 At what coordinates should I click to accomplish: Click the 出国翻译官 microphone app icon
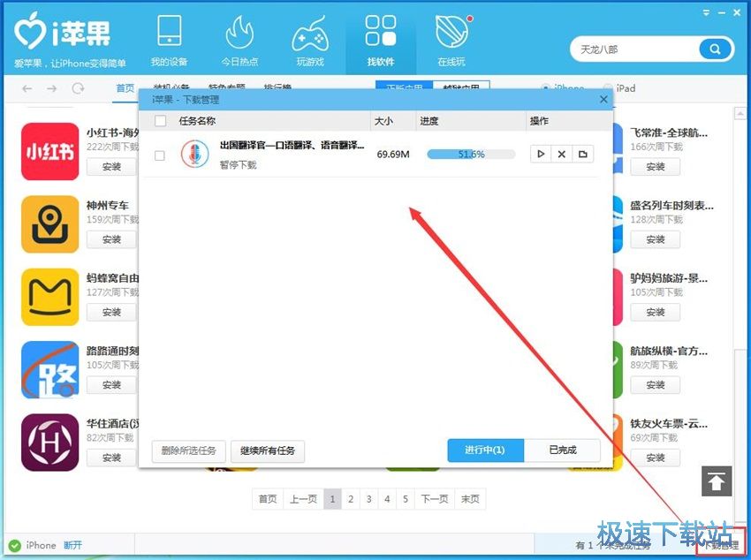coord(194,154)
